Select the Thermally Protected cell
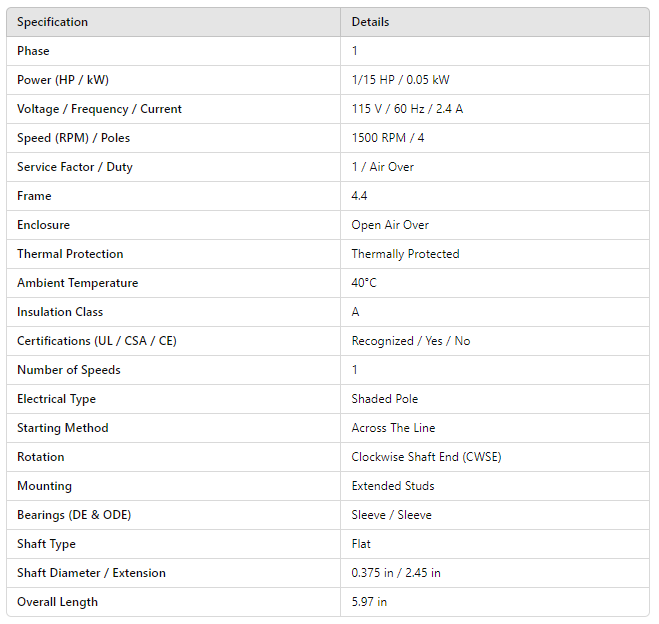659x624 pixels. [x=405, y=254]
